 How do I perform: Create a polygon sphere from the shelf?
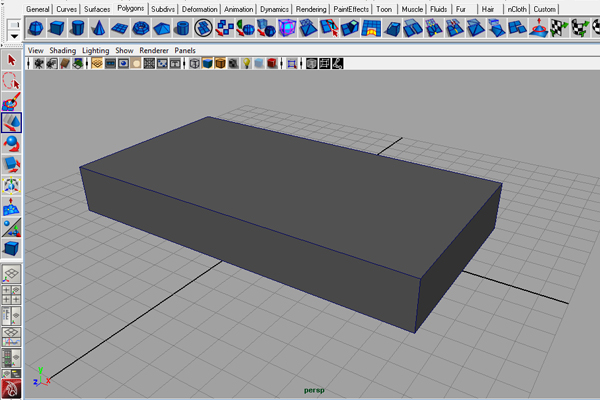(37, 27)
